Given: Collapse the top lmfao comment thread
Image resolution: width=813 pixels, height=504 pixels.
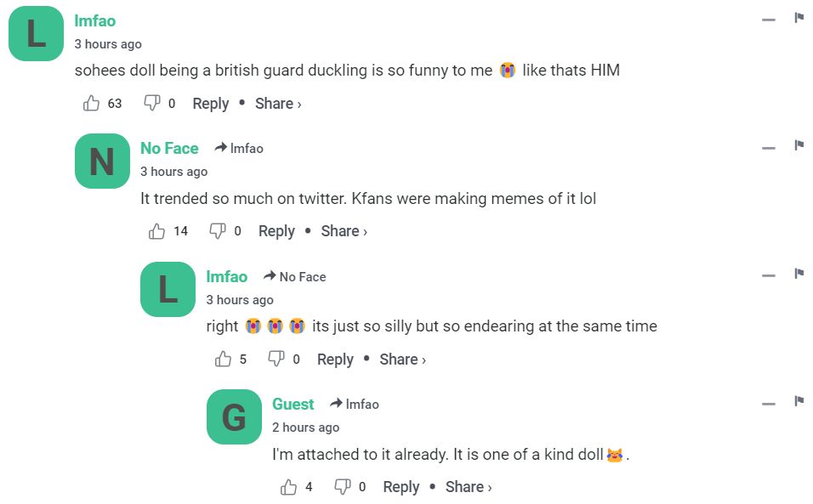Looking at the screenshot, I should point(769,20).
